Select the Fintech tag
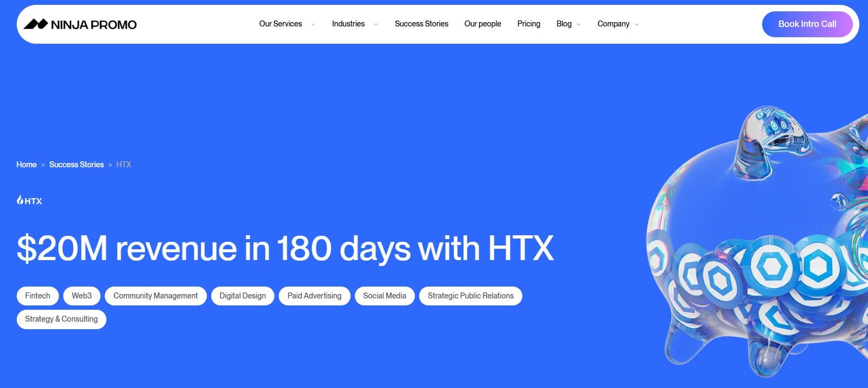The image size is (868, 388). tap(38, 296)
